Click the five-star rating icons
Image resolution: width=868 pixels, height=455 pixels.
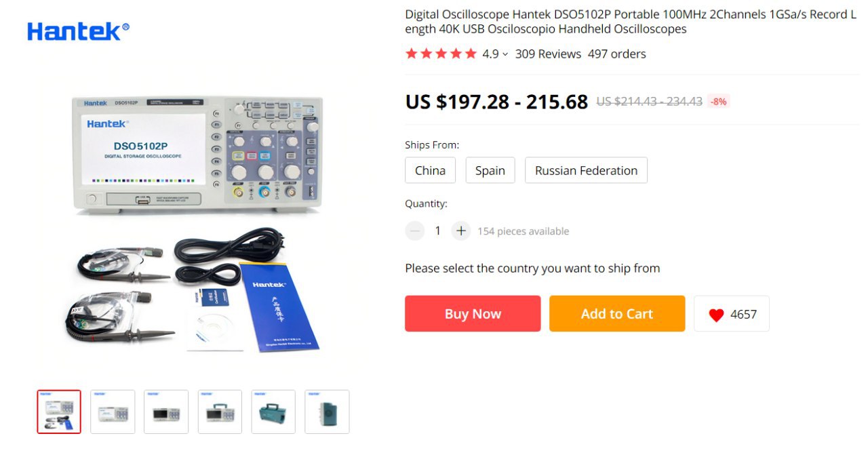point(441,54)
